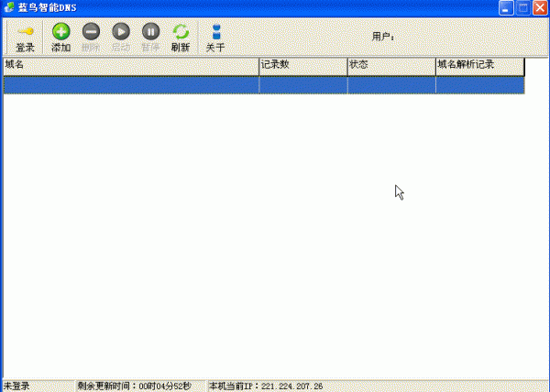Click the 域名 column header
This screenshot has width=550, height=392.
point(131,67)
